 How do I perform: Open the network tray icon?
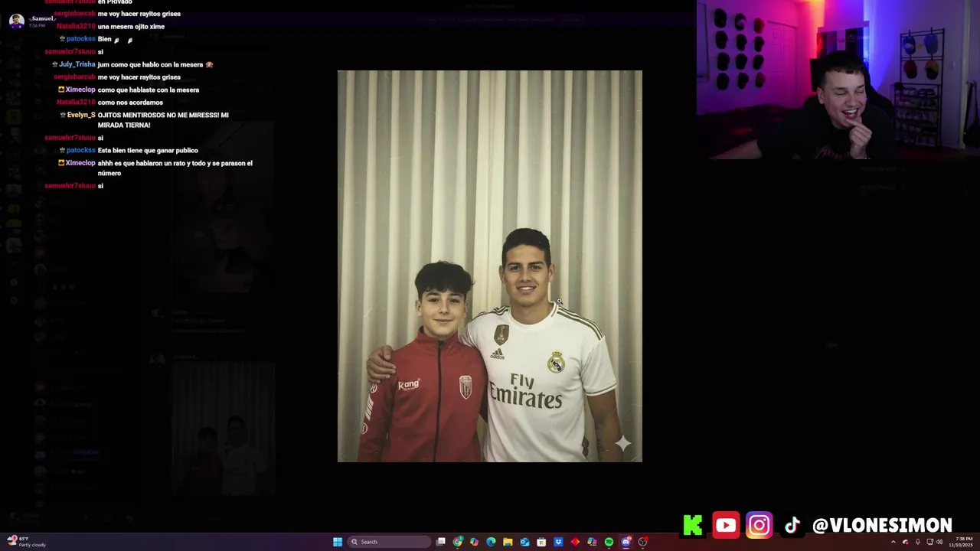(x=929, y=542)
